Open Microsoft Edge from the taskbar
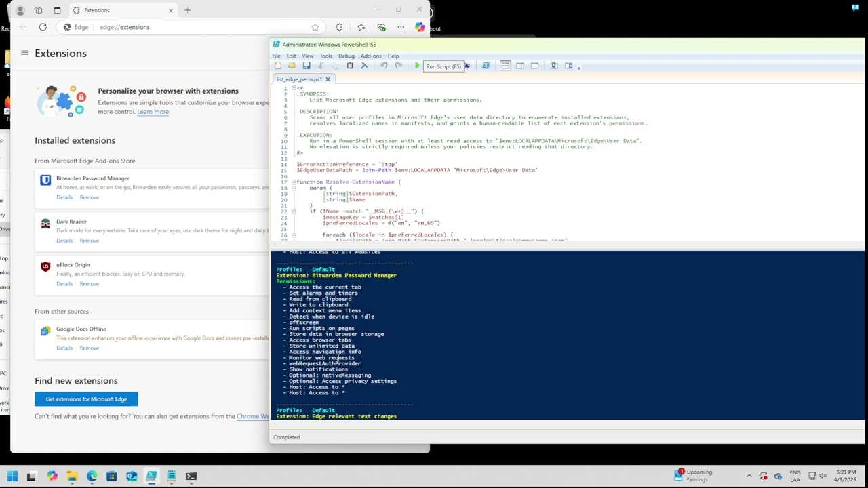Screen dimensions: 868x488 click(x=92, y=476)
